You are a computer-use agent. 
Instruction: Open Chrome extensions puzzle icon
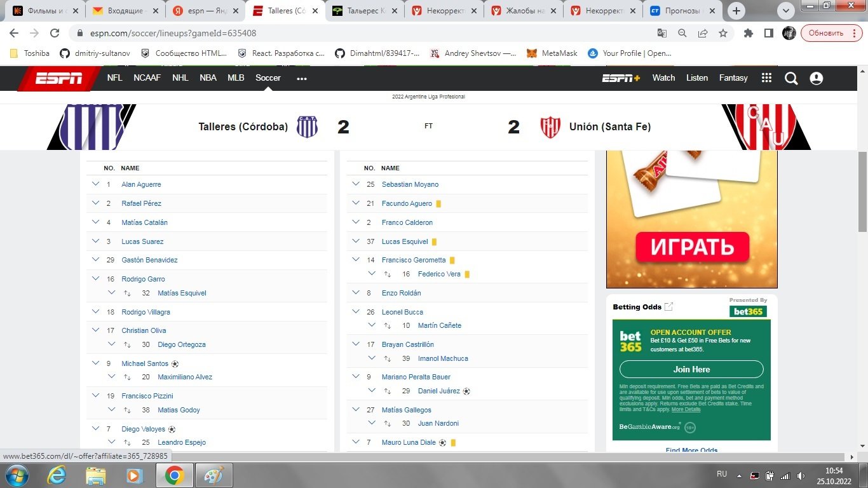coord(749,33)
